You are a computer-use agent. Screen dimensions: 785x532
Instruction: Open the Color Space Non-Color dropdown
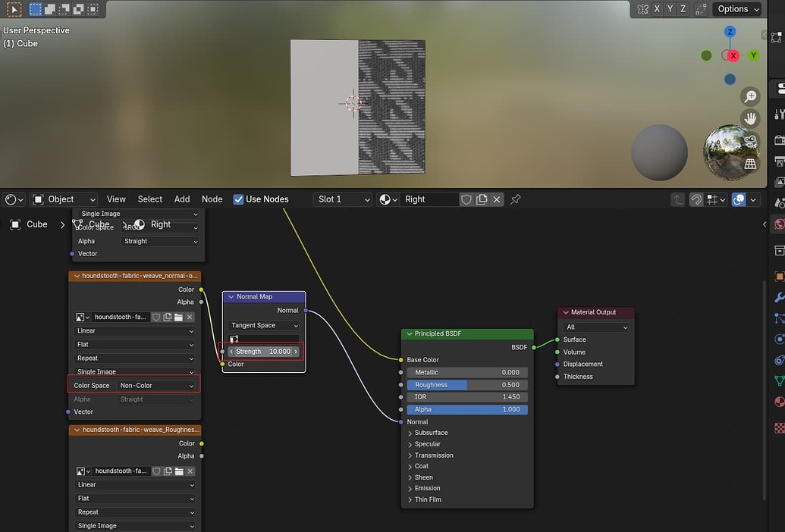157,384
